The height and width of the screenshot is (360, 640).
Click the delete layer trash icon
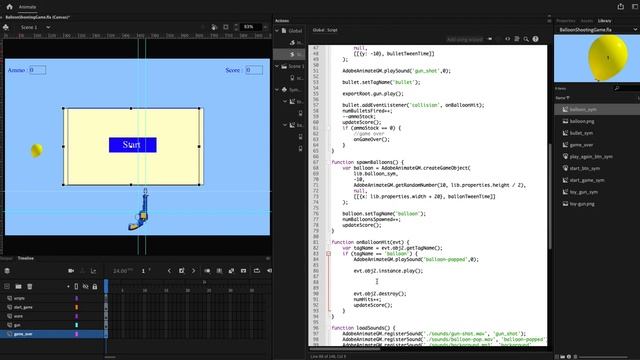click(x=30, y=287)
